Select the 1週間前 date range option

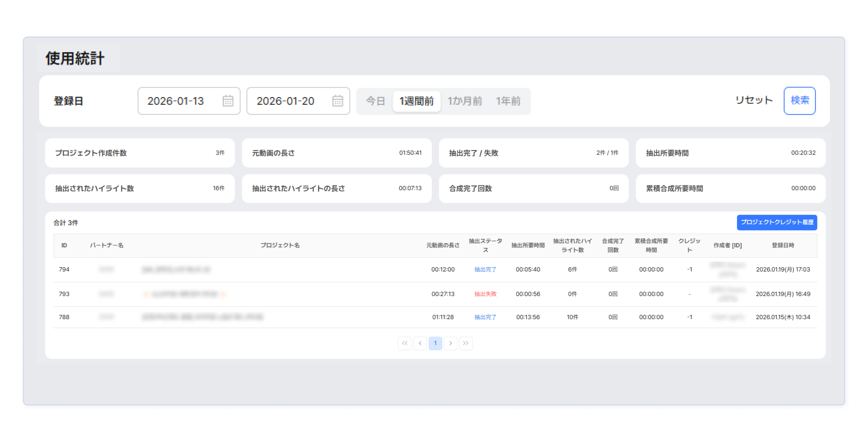tap(417, 101)
